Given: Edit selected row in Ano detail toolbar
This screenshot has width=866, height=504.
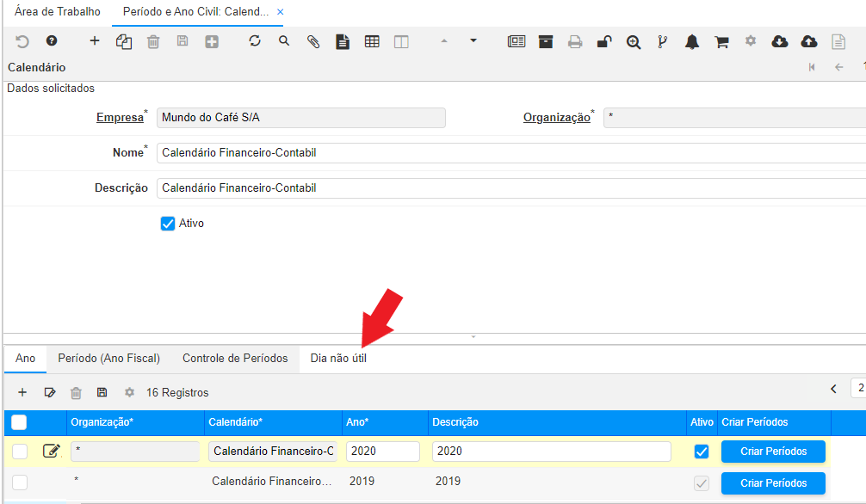Looking at the screenshot, I should 50,392.
